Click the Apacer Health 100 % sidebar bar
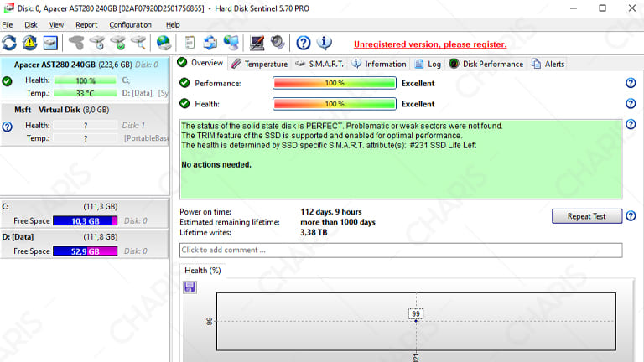 point(85,80)
